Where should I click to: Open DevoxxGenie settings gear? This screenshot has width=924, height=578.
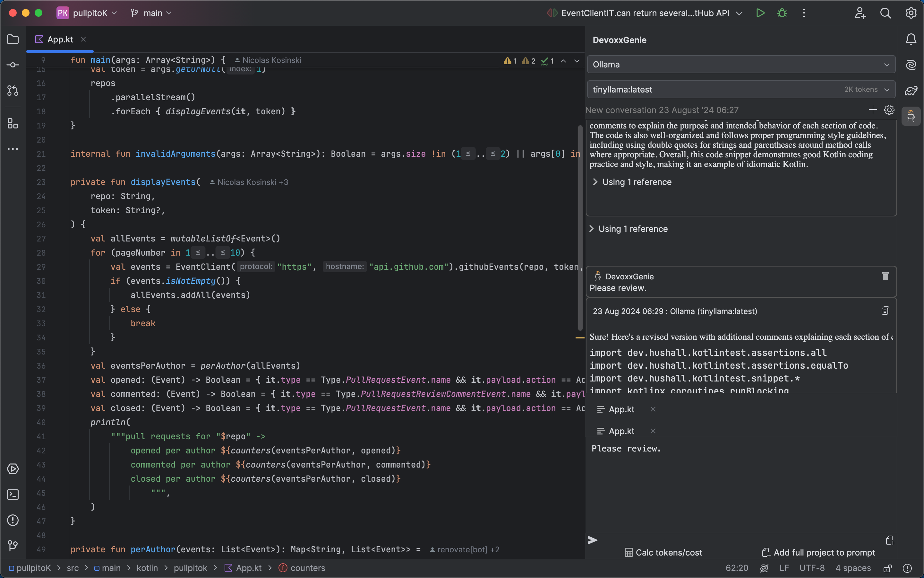coord(889,110)
